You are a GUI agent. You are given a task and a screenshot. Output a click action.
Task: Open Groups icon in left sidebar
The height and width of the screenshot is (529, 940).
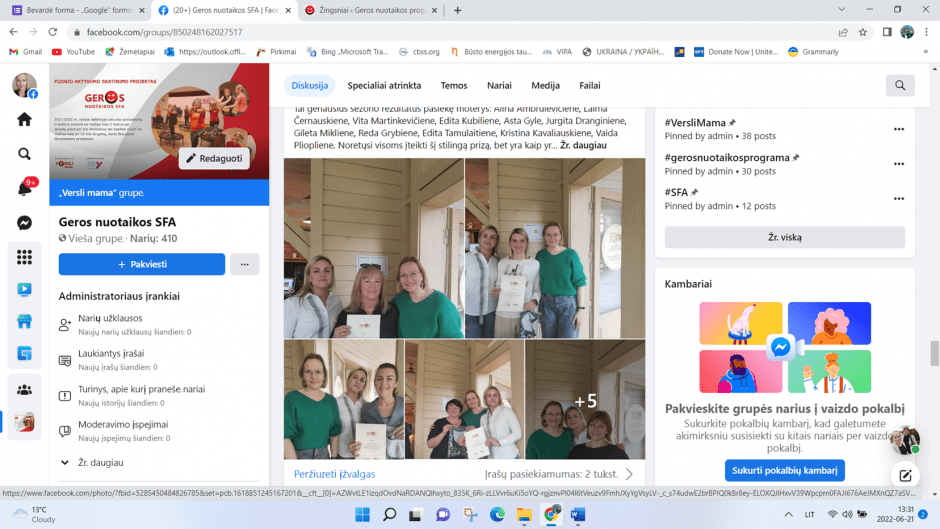click(24, 390)
